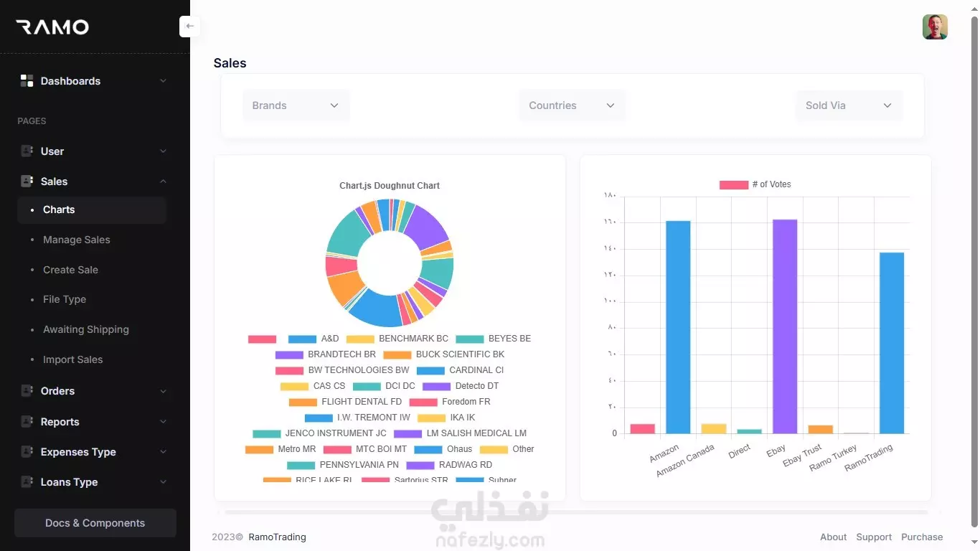
Task: Toggle BW TECHNOLOGIES BW legend entry
Action: 342,370
